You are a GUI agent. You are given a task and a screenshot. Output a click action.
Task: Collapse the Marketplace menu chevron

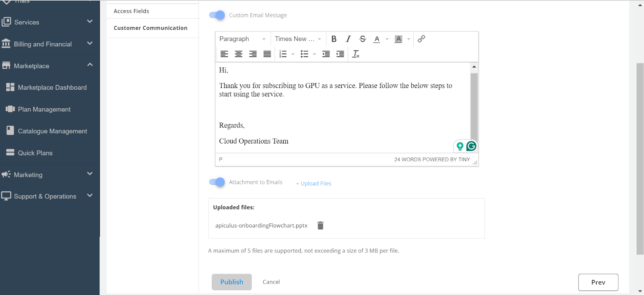tap(90, 65)
